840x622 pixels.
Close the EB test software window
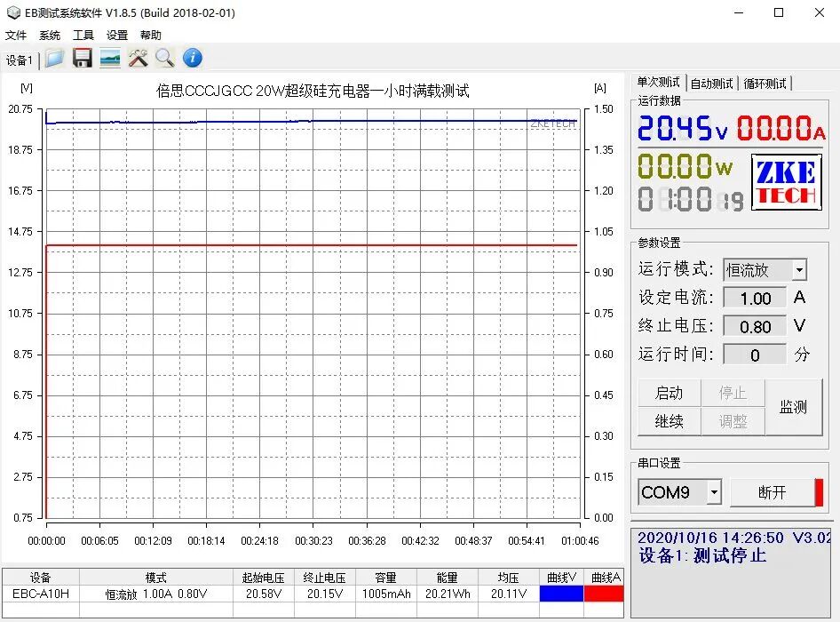pyautogui.click(x=820, y=12)
